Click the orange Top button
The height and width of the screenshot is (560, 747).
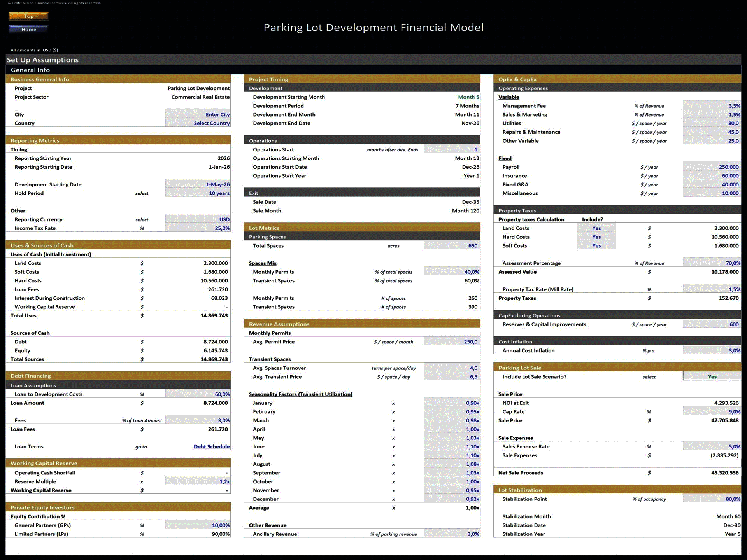point(28,16)
